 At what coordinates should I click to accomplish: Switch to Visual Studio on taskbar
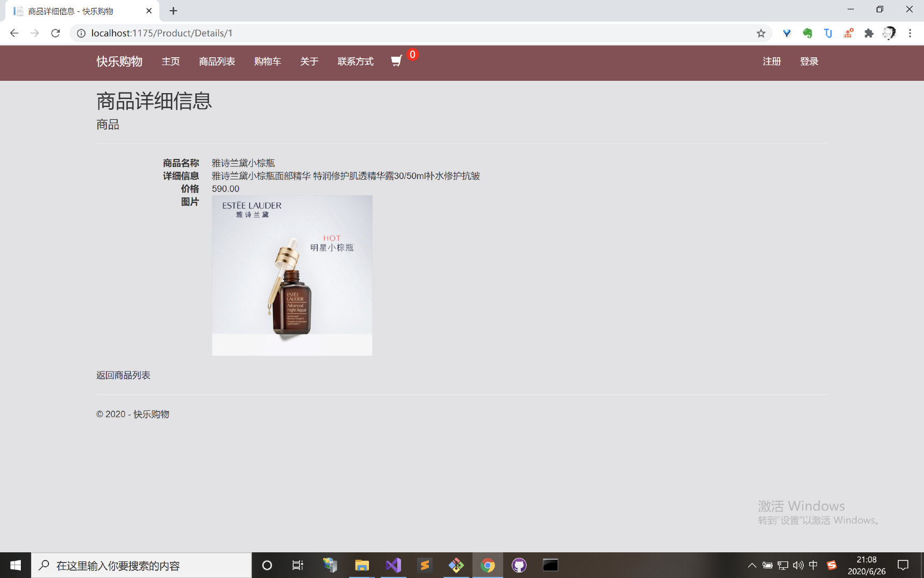click(x=393, y=565)
